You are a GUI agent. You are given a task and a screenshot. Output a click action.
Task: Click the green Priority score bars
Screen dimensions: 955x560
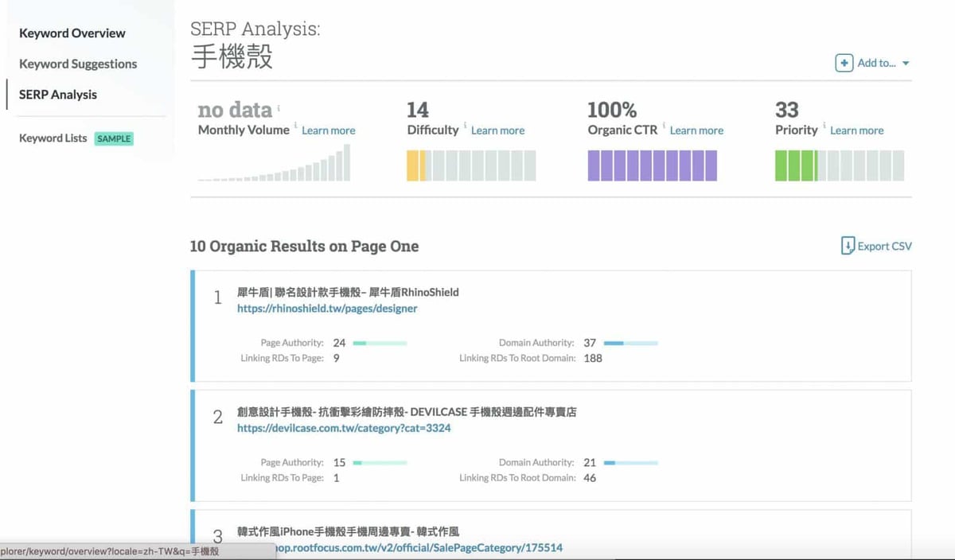[x=796, y=165]
